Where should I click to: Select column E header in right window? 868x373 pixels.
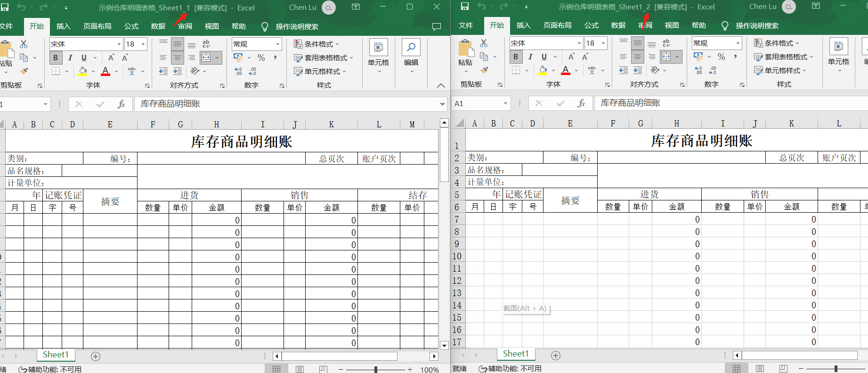tap(570, 124)
